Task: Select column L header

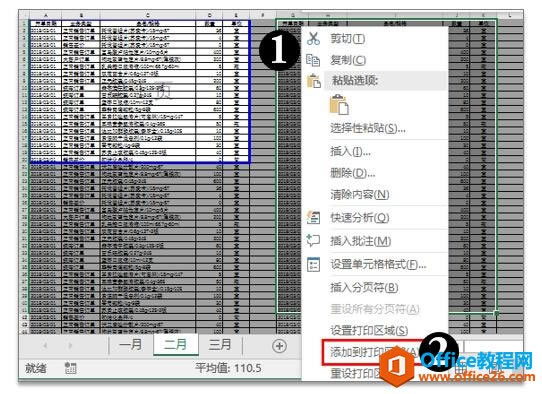Action: coord(510,15)
